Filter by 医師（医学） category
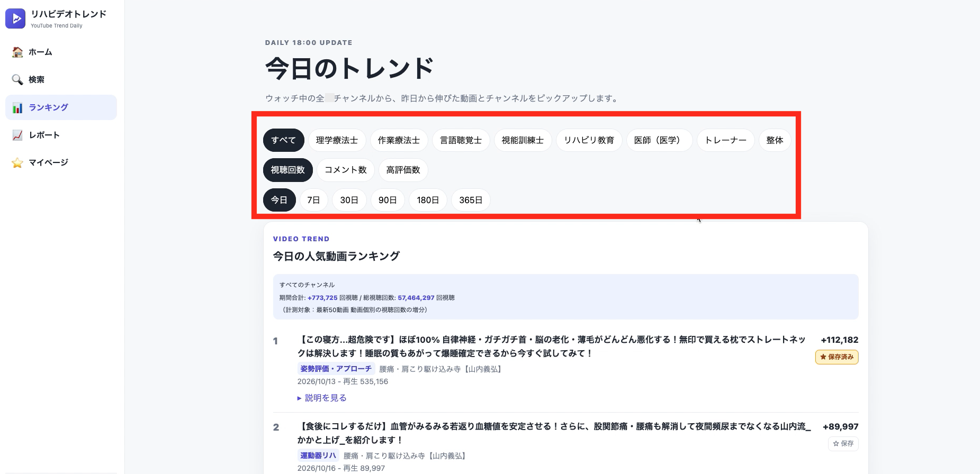Image resolution: width=980 pixels, height=474 pixels. (659, 140)
